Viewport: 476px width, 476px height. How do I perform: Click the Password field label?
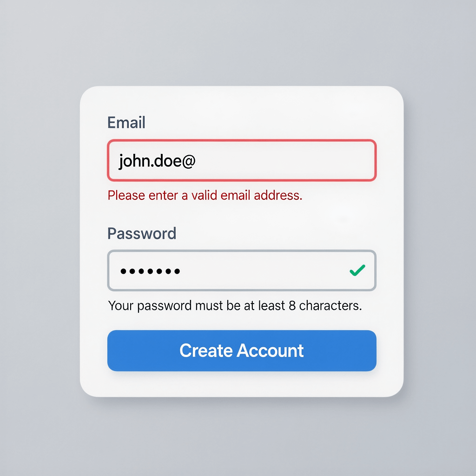(141, 233)
